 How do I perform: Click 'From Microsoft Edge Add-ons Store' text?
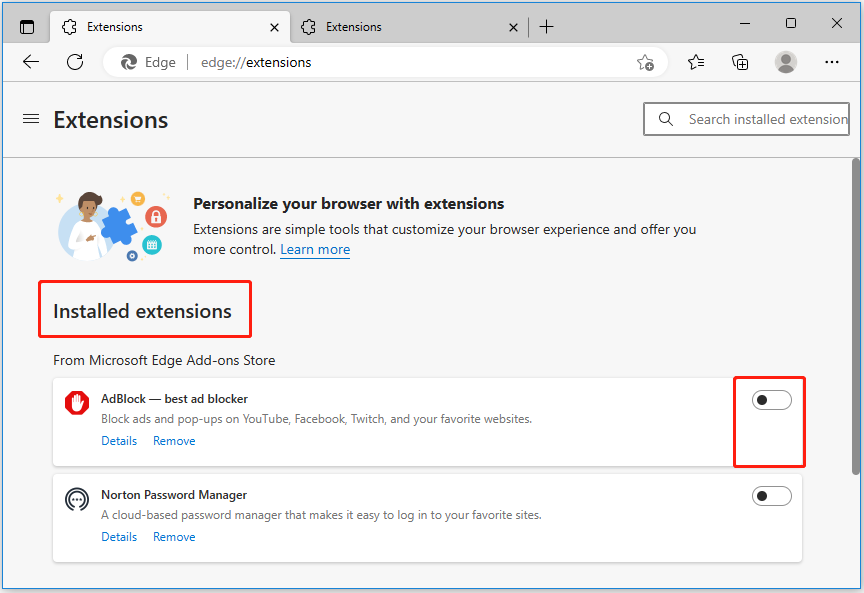tap(164, 360)
